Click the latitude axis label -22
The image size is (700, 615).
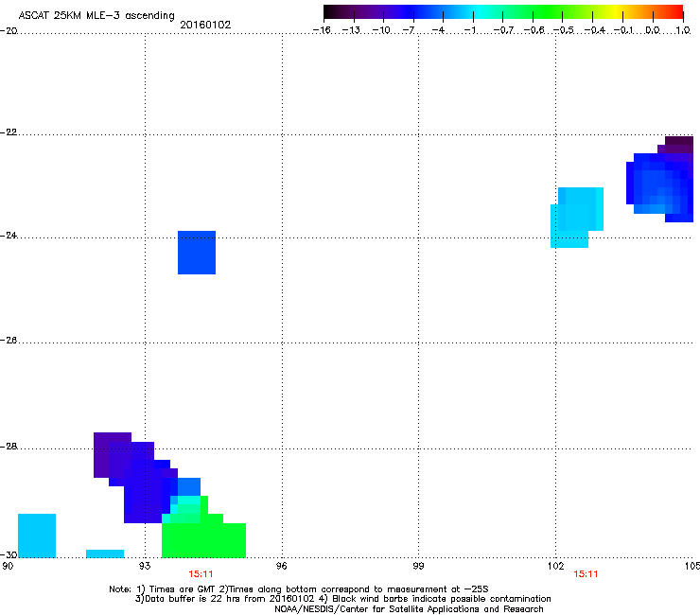click(9, 132)
